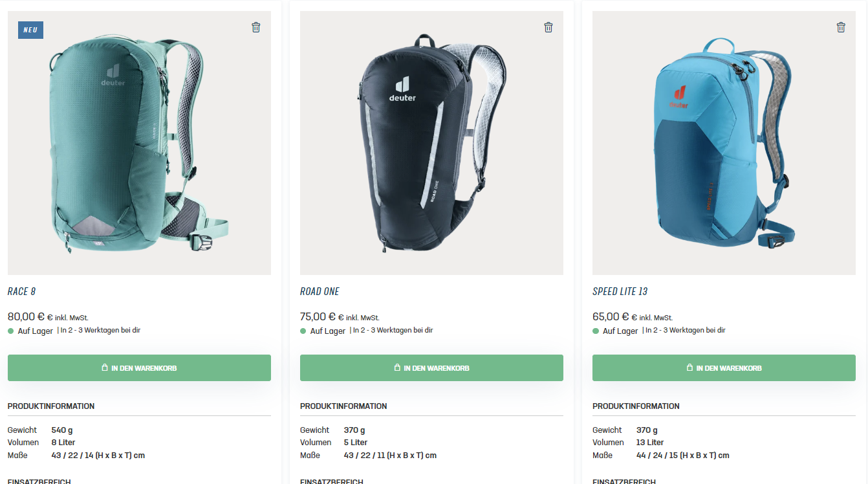
Task: Click bag icon in Road One cart button
Action: 397,368
